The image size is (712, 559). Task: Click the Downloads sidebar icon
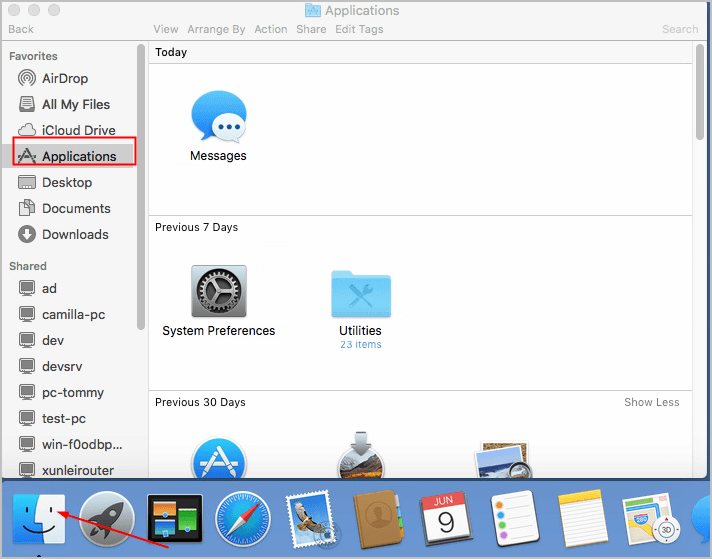click(27, 234)
